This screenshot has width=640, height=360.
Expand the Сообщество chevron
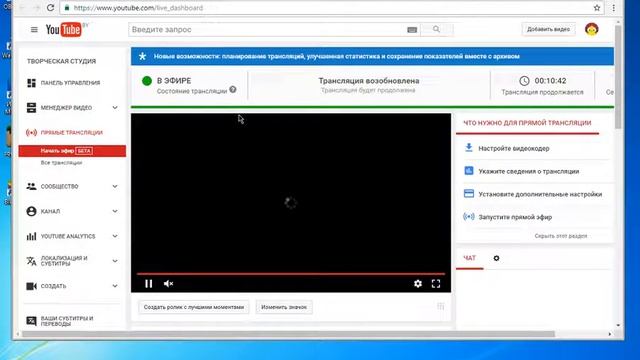tap(115, 187)
